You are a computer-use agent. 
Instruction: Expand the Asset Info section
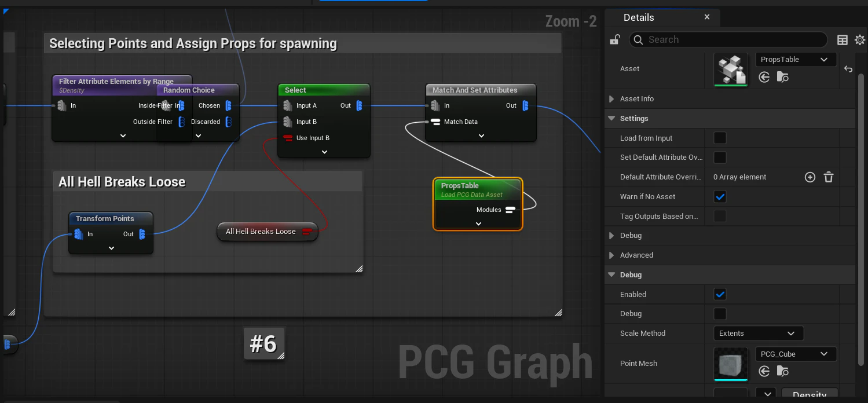(x=611, y=99)
